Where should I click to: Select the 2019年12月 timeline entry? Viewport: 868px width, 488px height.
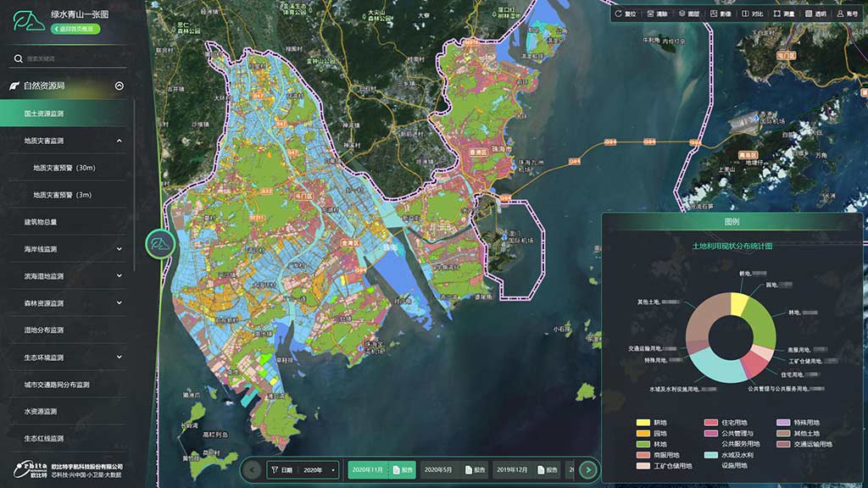512,469
